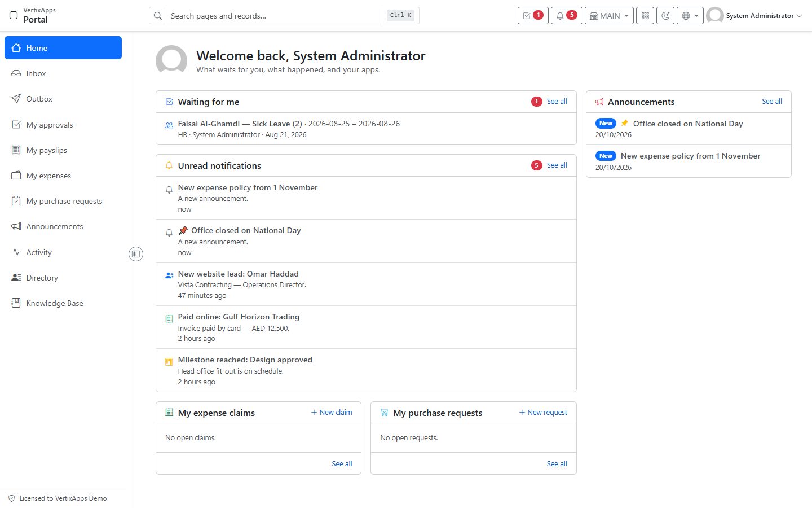See all in My purchase requests card
The image size is (812, 508).
coord(557,464)
